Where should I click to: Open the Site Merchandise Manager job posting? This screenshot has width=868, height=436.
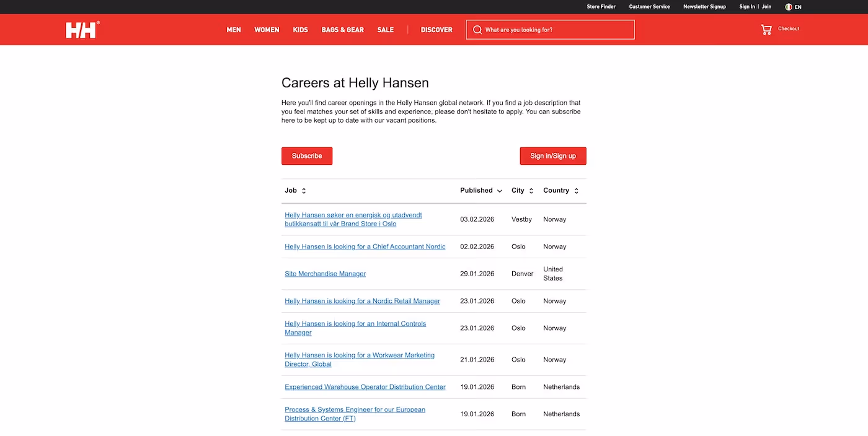325,273
